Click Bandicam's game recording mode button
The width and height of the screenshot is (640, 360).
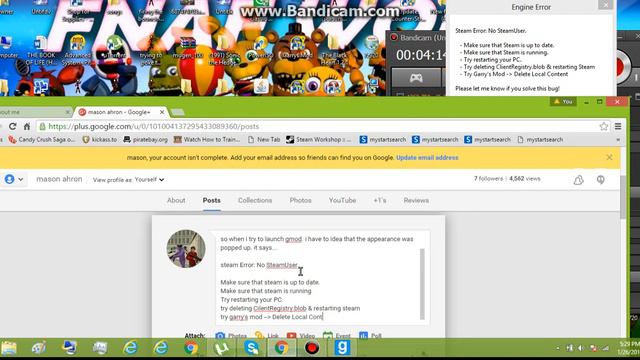tap(416, 78)
